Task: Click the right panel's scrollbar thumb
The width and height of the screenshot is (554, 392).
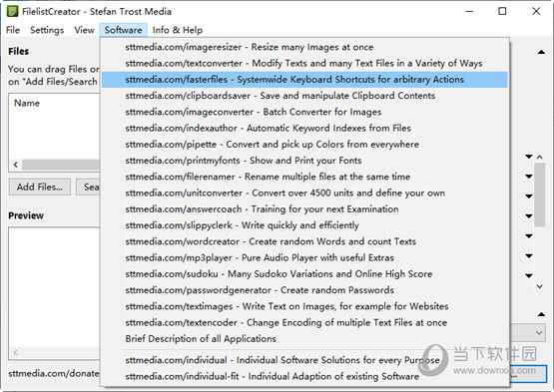Action: tap(539, 195)
